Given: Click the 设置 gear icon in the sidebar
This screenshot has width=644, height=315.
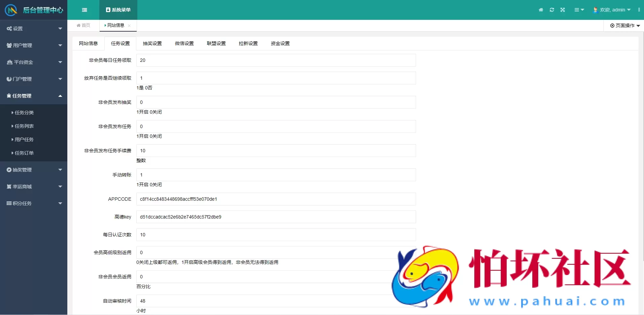Looking at the screenshot, I should (9, 28).
